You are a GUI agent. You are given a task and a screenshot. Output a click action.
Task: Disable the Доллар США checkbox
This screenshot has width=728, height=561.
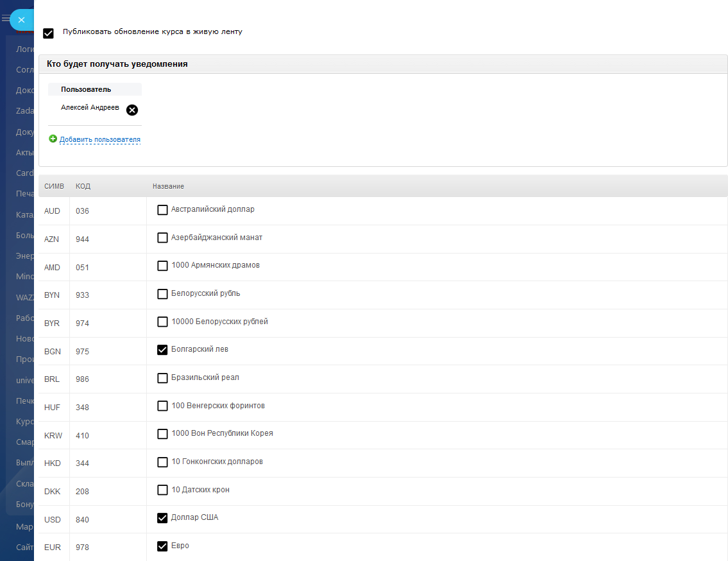pyautogui.click(x=162, y=518)
